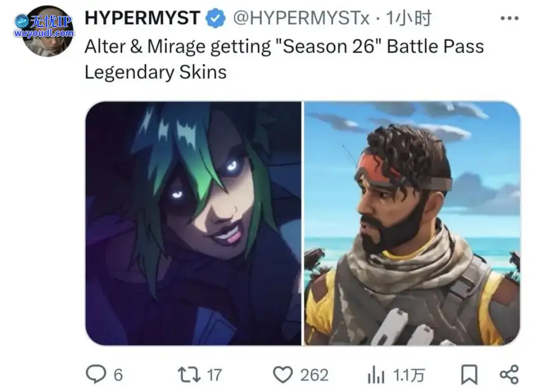
Task: Click the Season 26 Battle Pass tweet text
Action: tap(284, 59)
